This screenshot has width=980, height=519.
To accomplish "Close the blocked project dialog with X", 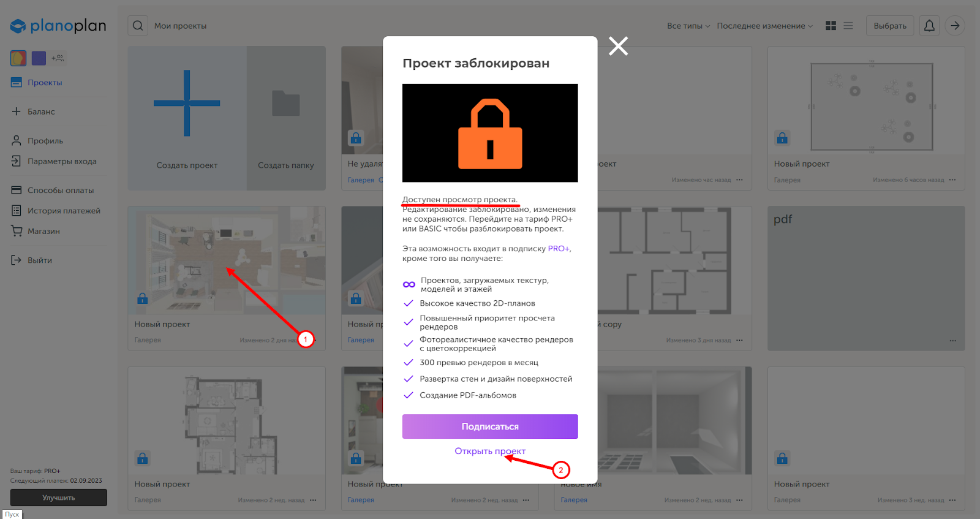I will click(618, 46).
